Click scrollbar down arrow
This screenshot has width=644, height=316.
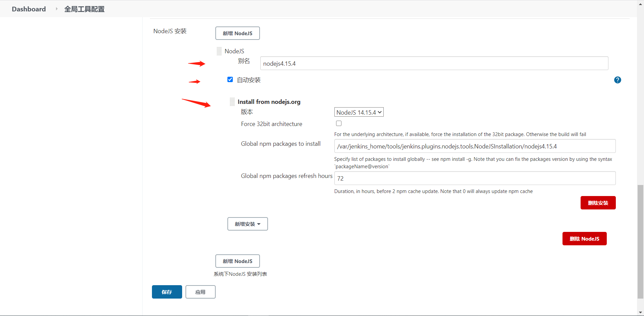[x=641, y=312]
